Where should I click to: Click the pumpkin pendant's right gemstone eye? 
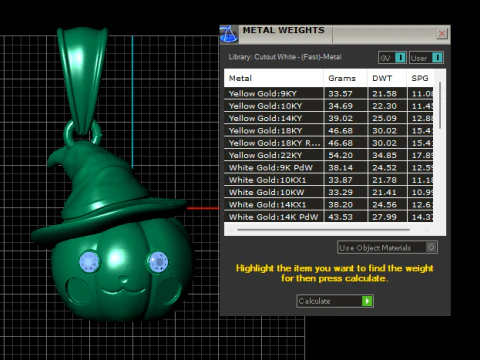[158, 262]
